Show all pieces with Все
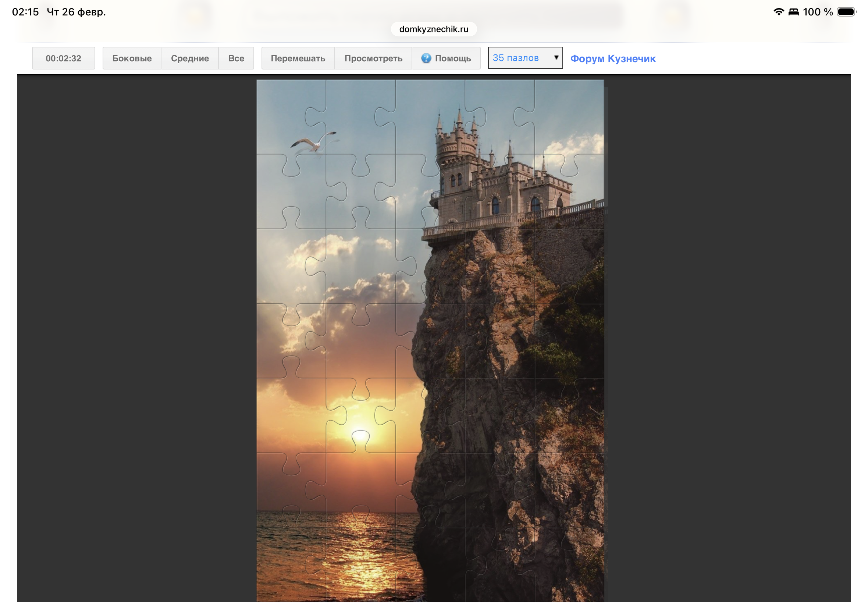Screen dimensions: 868x603 pos(236,58)
